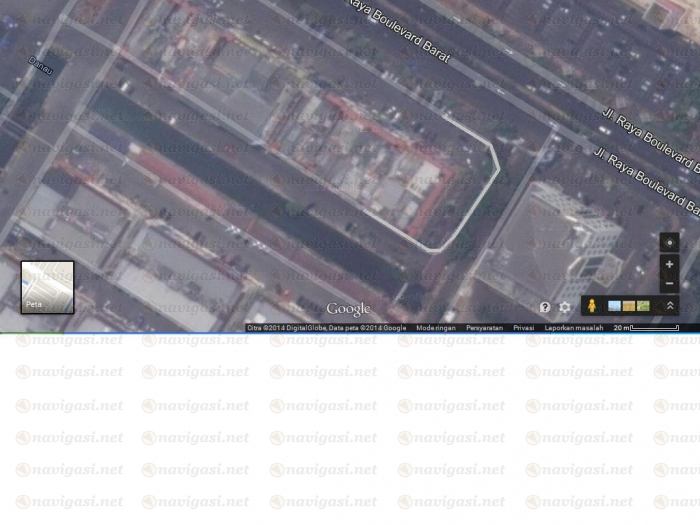This screenshot has height=525, width=700.
Task: Click the Google logo on map
Action: pyautogui.click(x=348, y=309)
